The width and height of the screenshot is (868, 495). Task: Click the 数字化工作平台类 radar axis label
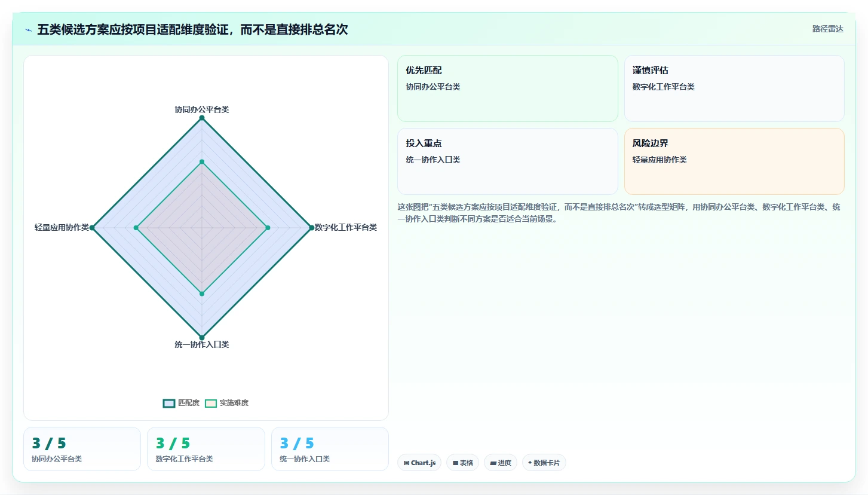(346, 227)
